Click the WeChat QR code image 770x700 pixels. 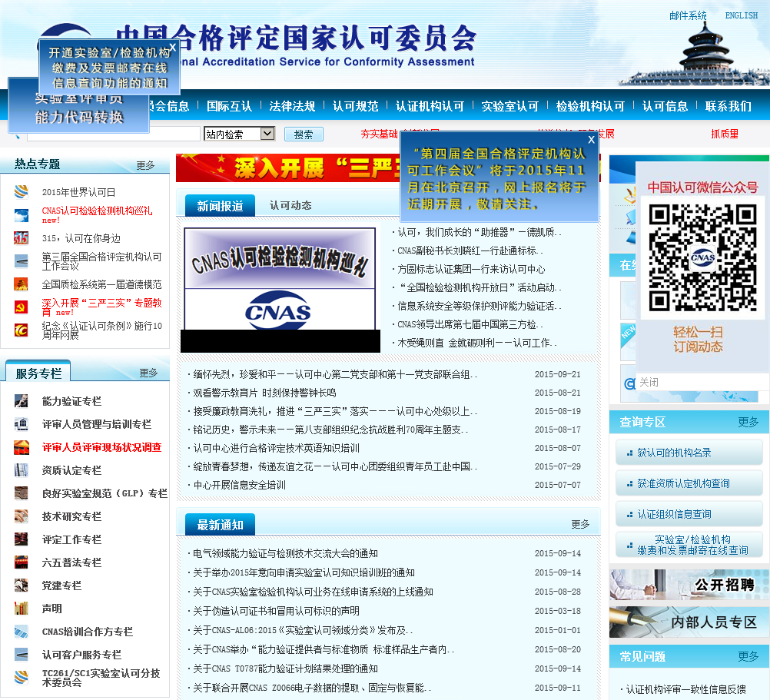coord(702,257)
